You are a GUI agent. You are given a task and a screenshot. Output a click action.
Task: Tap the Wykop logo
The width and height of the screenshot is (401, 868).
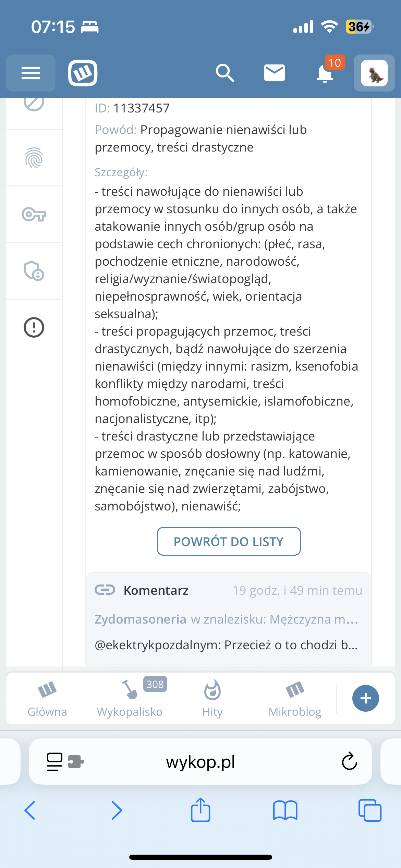pos(83,73)
